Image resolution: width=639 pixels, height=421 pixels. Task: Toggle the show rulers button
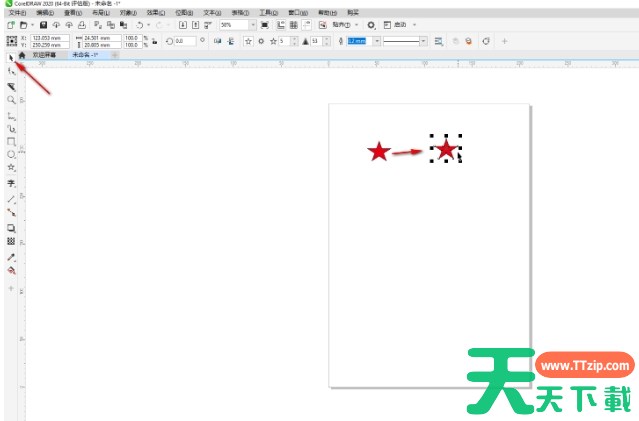[281, 25]
